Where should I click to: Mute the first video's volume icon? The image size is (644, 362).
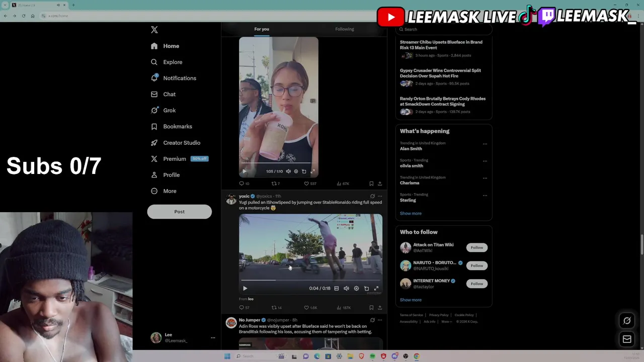tap(288, 171)
